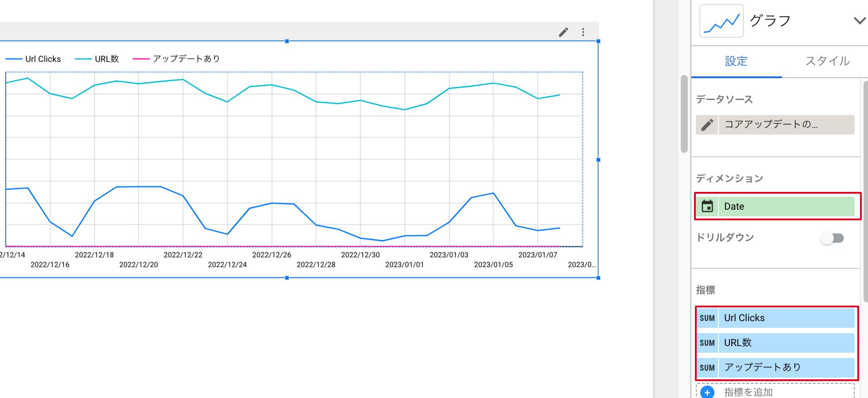Viewport: 868px width, 398px height.
Task: Edit data source via pencil icon
Action: 707,125
